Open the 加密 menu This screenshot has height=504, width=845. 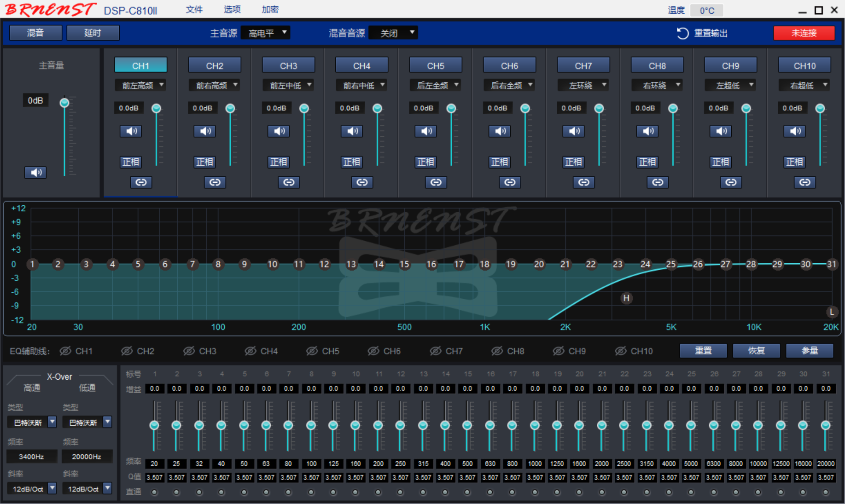(x=270, y=10)
